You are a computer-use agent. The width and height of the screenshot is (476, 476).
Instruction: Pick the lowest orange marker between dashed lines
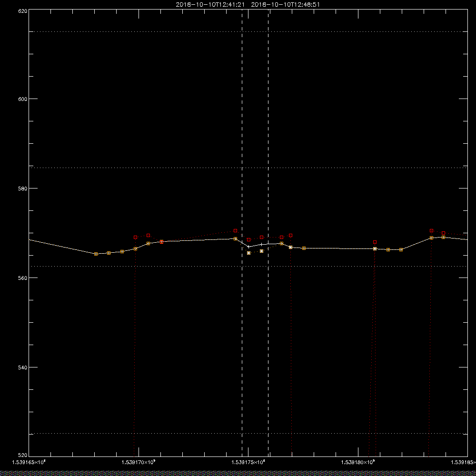pos(248,253)
